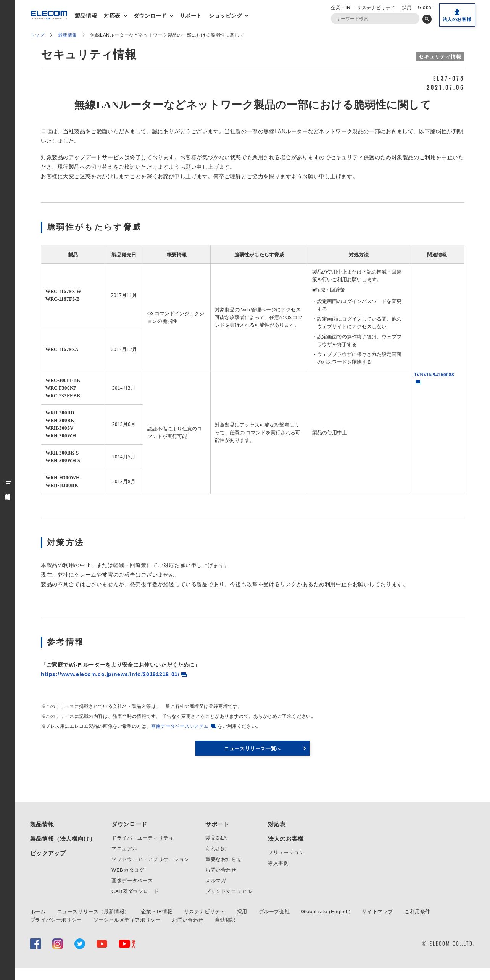490x980 pixels.
Task: Click the external-link icon beside JVNVU#94260088
Action: point(418,382)
